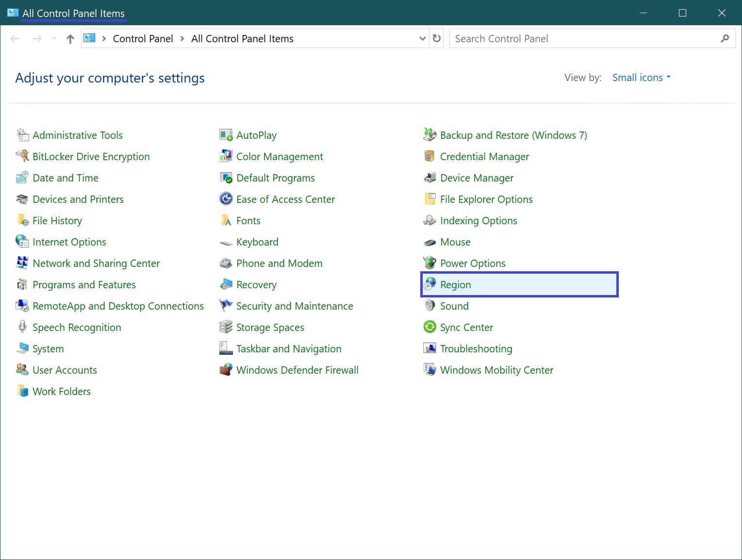Open the Work Folders link
Screen dimensions: 742x560
point(62,392)
